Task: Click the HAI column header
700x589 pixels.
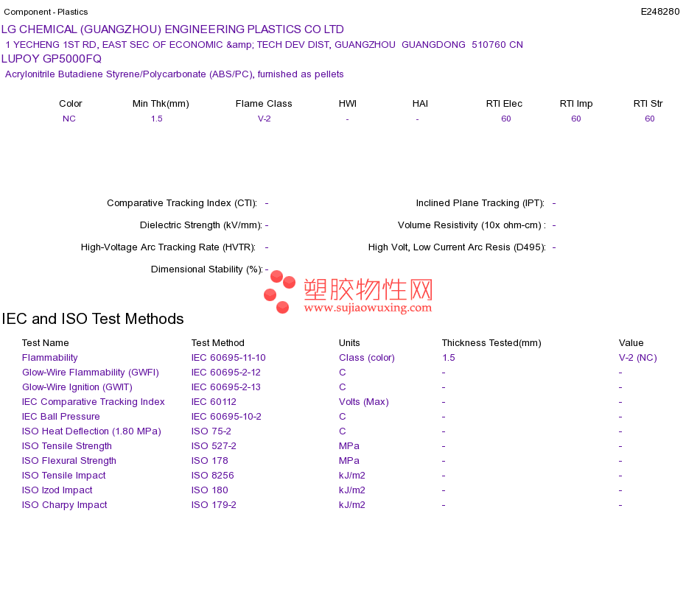Action: (x=420, y=104)
